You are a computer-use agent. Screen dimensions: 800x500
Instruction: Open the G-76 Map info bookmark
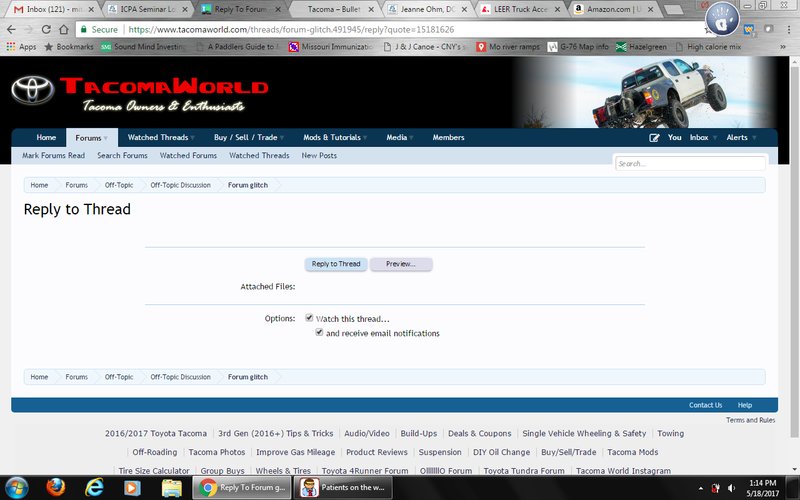(x=579, y=47)
